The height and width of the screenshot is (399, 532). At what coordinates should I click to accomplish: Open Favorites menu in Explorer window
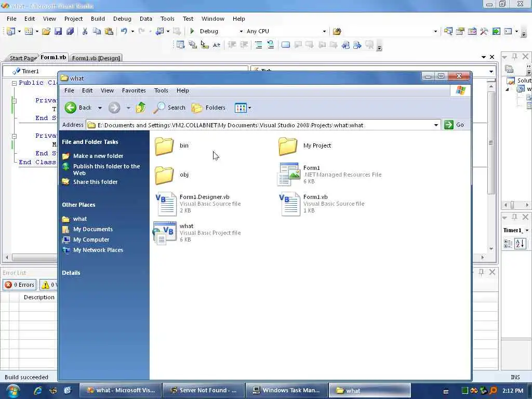(x=134, y=90)
